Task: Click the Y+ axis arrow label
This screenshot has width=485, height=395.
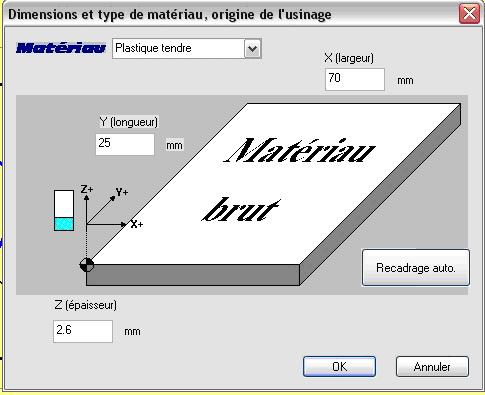Action: click(122, 192)
